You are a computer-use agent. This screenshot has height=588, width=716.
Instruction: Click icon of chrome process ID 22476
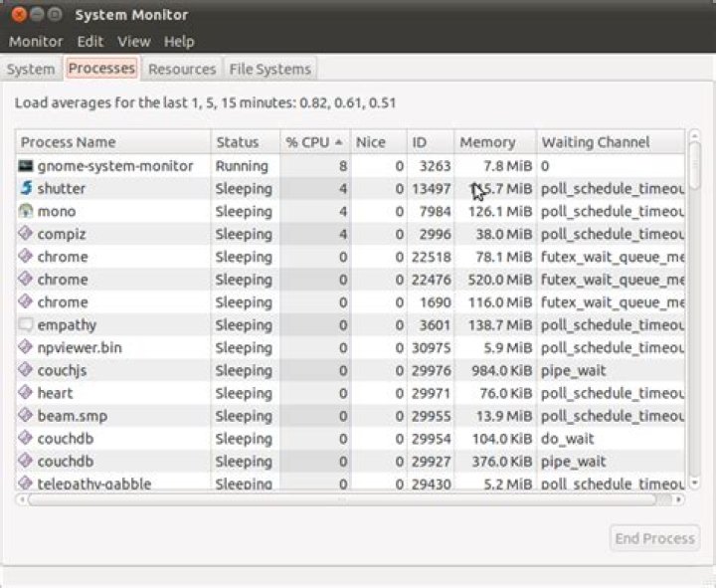26,279
